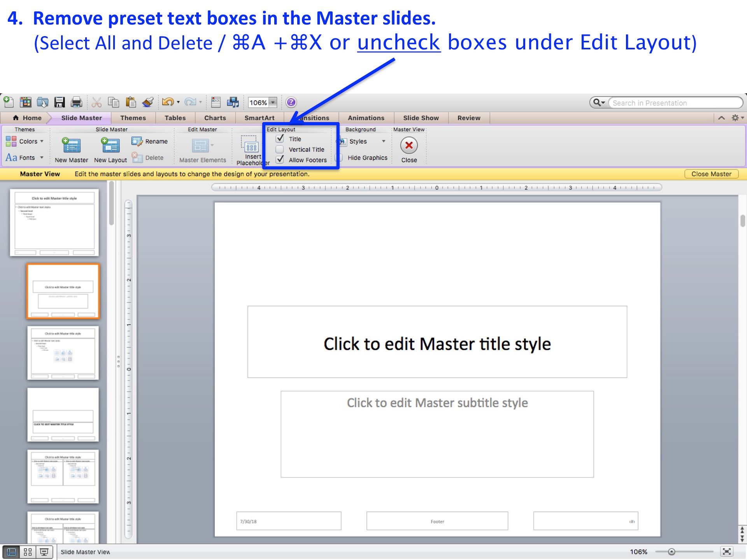Click the Cut scissors icon
747x560 pixels.
(96, 102)
